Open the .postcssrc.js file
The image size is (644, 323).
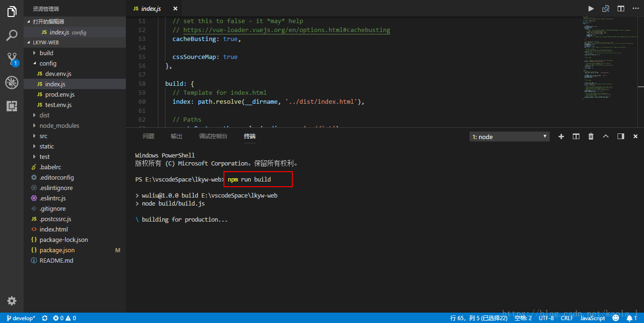coord(74,219)
